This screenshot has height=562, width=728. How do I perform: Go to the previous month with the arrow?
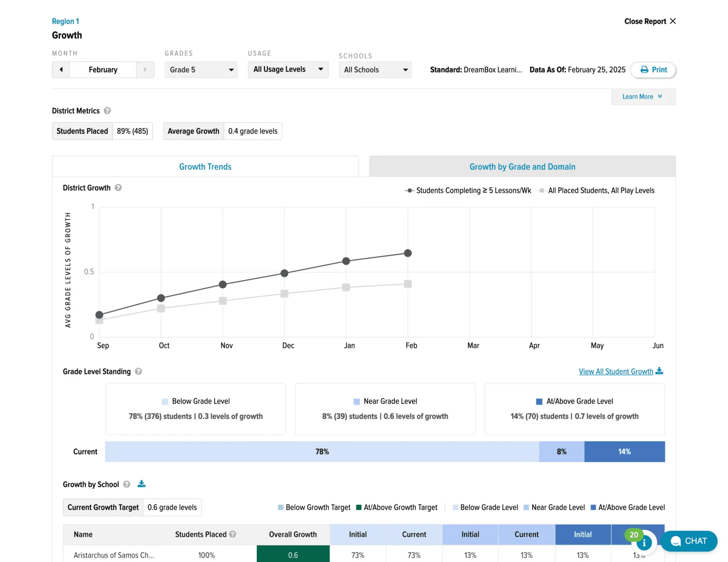(61, 70)
